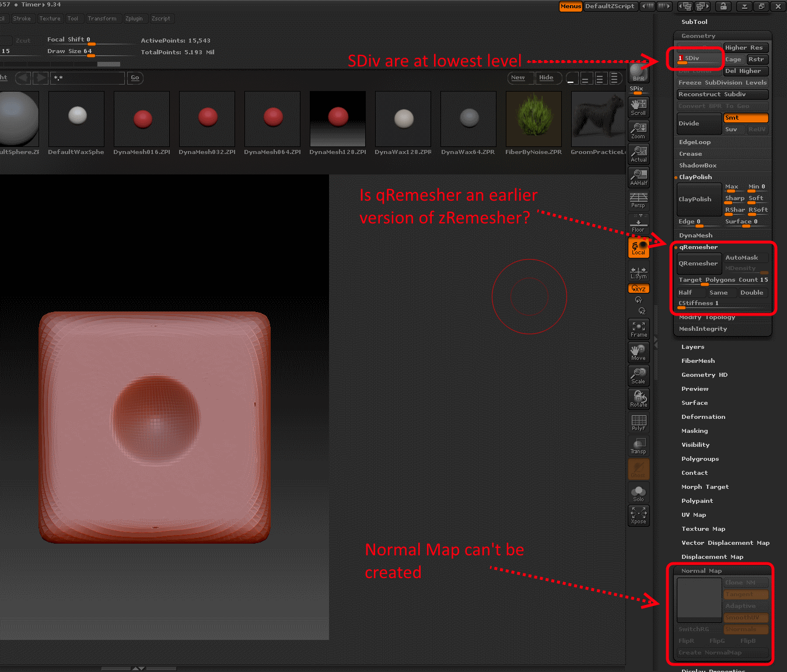Toggle AutoMask in qRemesher
Image resolution: width=787 pixels, height=672 pixels.
[x=746, y=258]
